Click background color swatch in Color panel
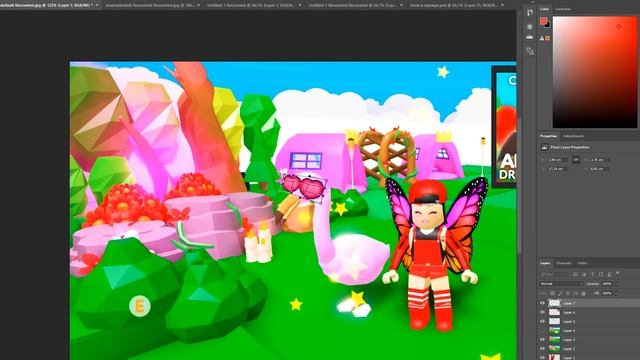640x360 pixels. pyautogui.click(x=548, y=26)
